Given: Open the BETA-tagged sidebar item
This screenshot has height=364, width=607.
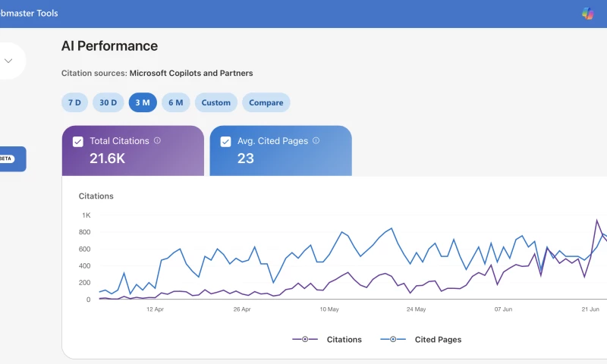Looking at the screenshot, I should point(13,159).
